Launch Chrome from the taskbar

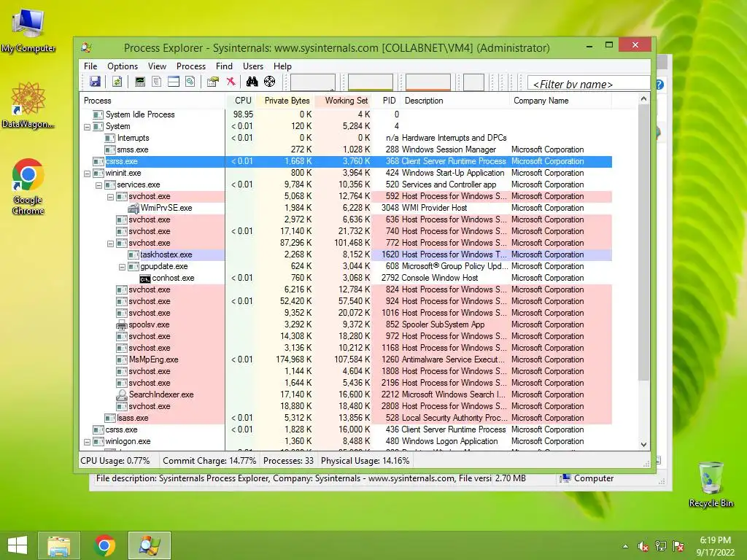(x=104, y=545)
